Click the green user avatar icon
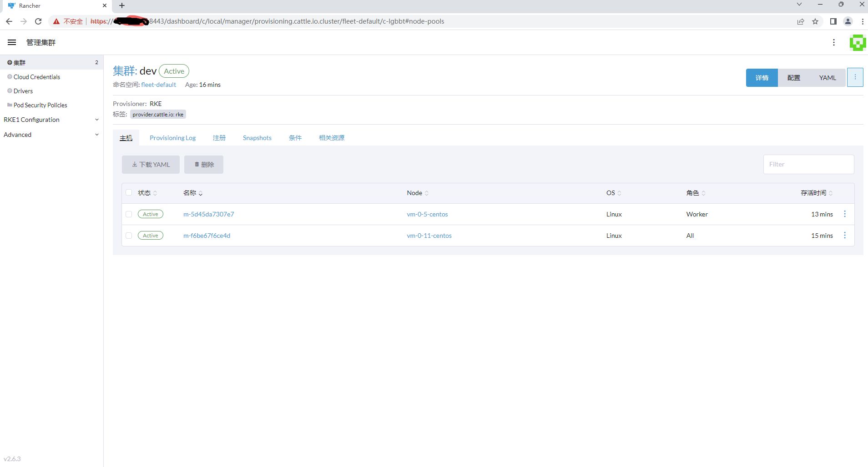 click(x=858, y=42)
